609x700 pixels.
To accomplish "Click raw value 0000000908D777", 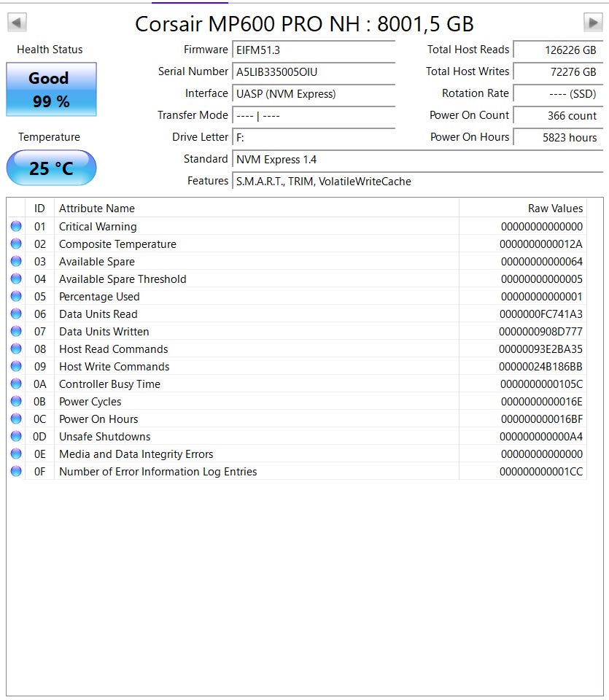I will (x=540, y=332).
